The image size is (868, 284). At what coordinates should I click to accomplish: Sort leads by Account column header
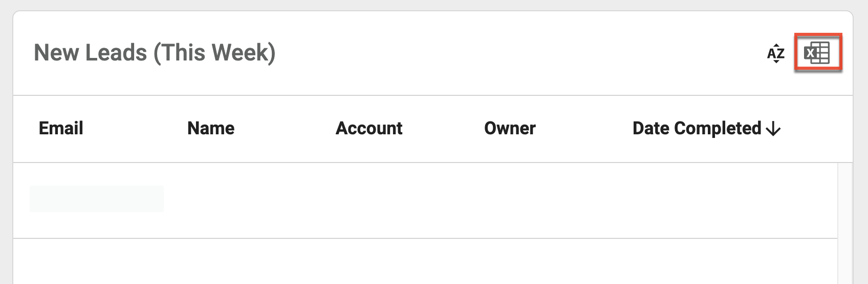click(x=369, y=128)
